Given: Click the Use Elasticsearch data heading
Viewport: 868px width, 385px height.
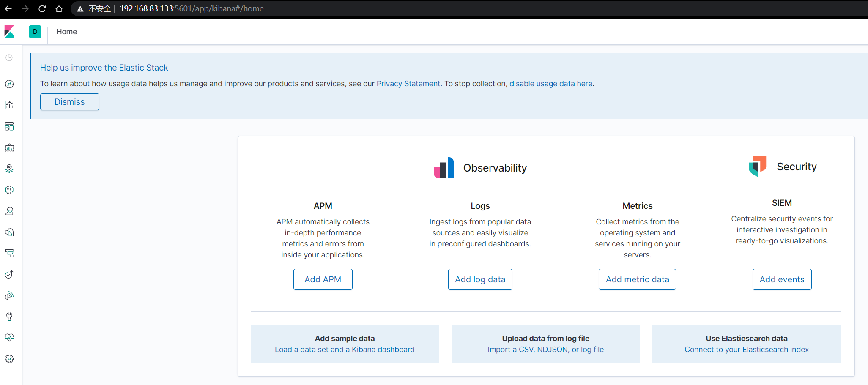Looking at the screenshot, I should coord(747,339).
